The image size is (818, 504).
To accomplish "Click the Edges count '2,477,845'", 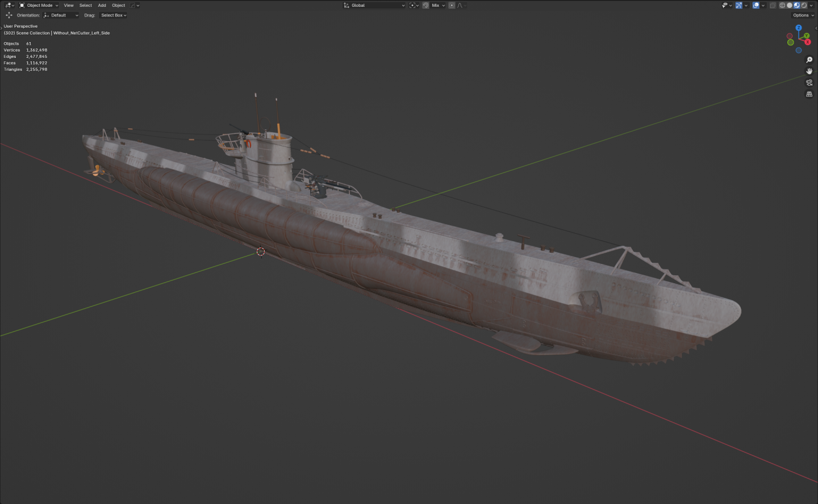I will 36,57.
